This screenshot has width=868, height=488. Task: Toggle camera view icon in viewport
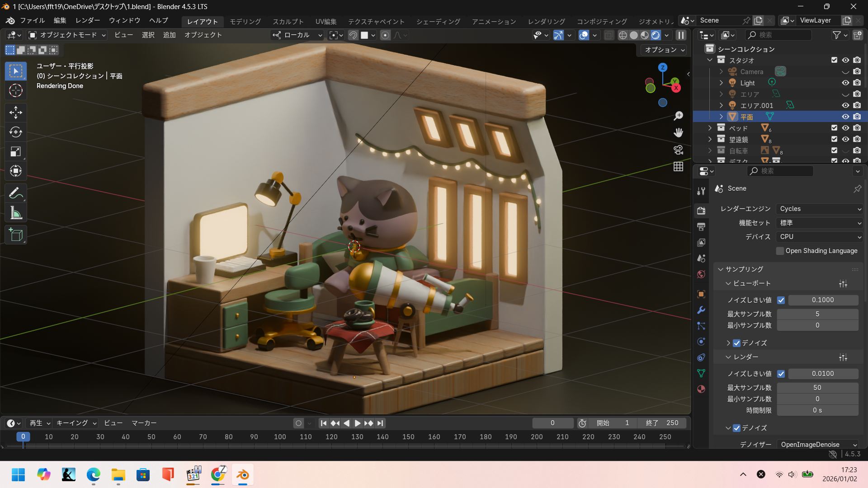click(x=678, y=150)
